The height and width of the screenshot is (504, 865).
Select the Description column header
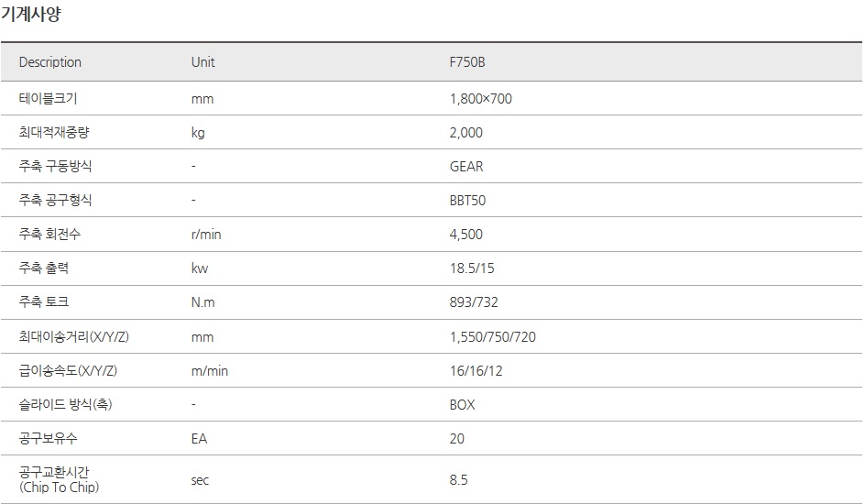49,62
